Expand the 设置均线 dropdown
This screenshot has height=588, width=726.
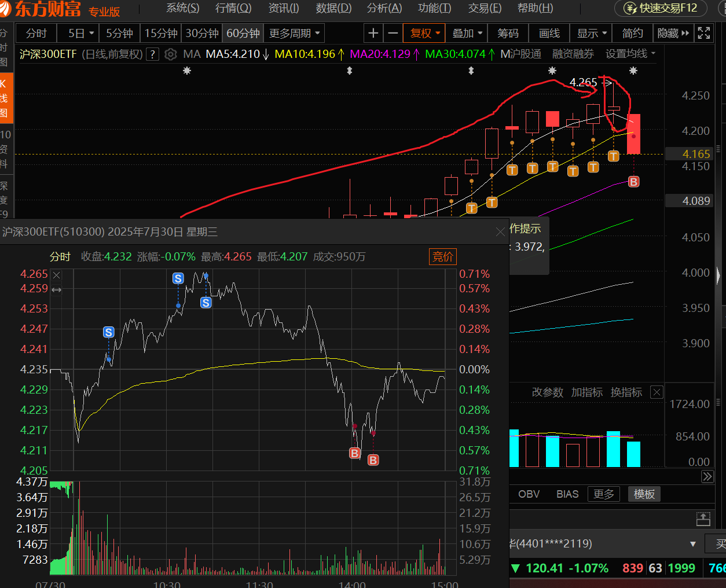coord(630,54)
